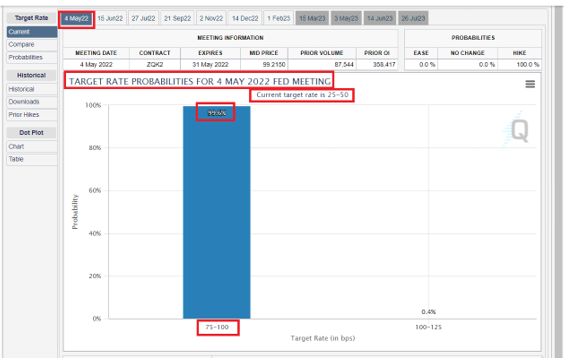The image size is (564, 362).
Task: Open Probabilities in the sidebar
Action: pyautogui.click(x=32, y=58)
